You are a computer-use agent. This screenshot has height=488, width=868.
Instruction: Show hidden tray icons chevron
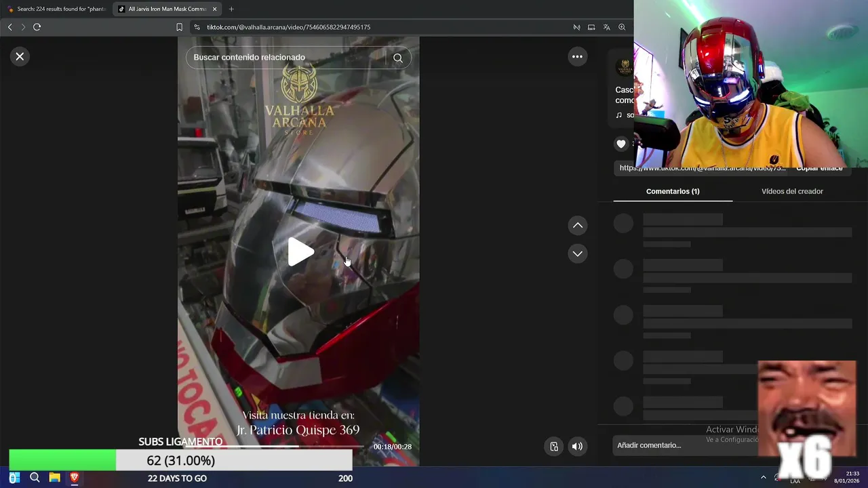coord(763,478)
